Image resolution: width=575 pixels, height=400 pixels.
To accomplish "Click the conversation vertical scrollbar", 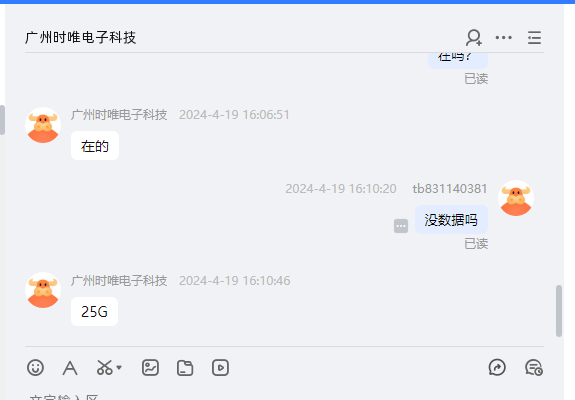I will tap(559, 311).
